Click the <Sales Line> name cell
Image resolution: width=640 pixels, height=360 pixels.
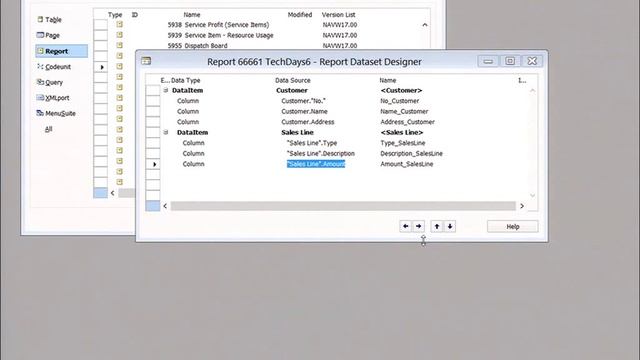tap(402, 132)
